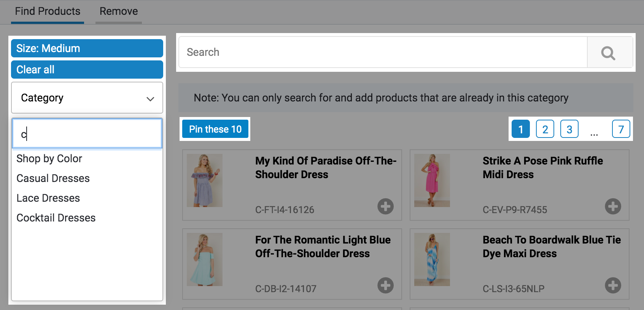Select Cocktail Dresses in category list

pos(56,218)
